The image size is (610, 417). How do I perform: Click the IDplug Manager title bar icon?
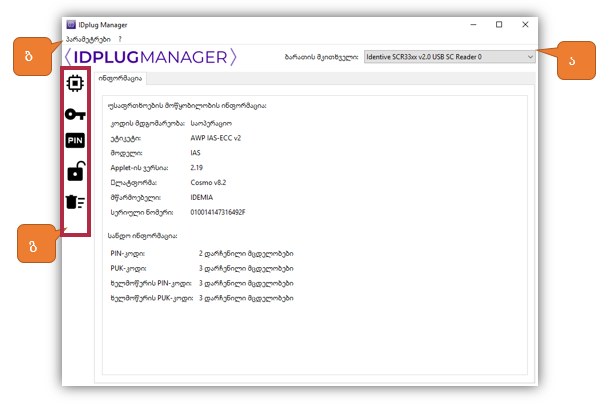(x=70, y=24)
